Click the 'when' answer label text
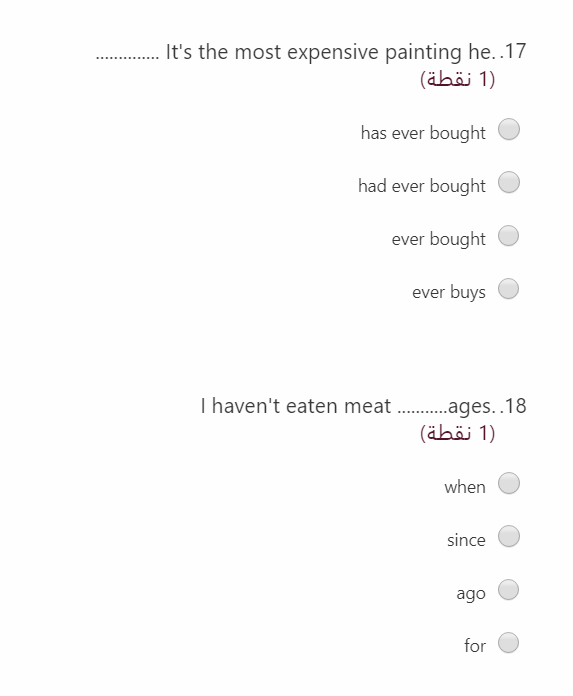This screenshot has width=573, height=696. coord(465,487)
